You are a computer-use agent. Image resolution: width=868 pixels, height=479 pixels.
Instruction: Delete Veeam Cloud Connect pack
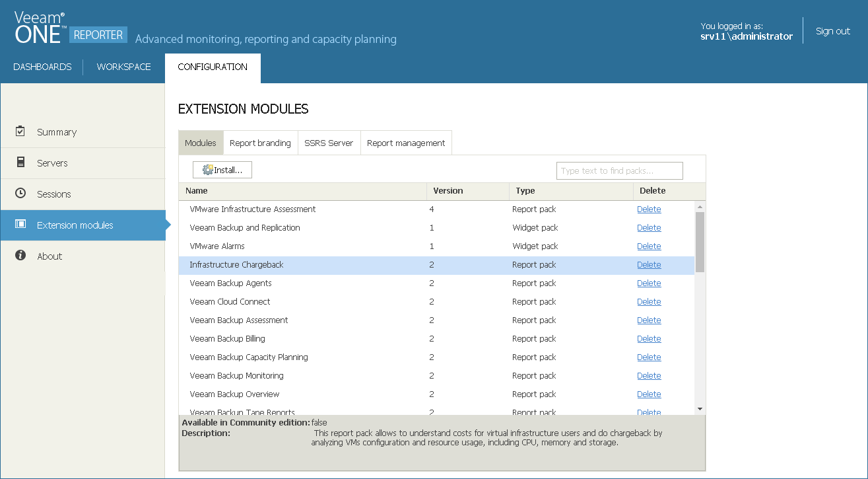coord(649,302)
